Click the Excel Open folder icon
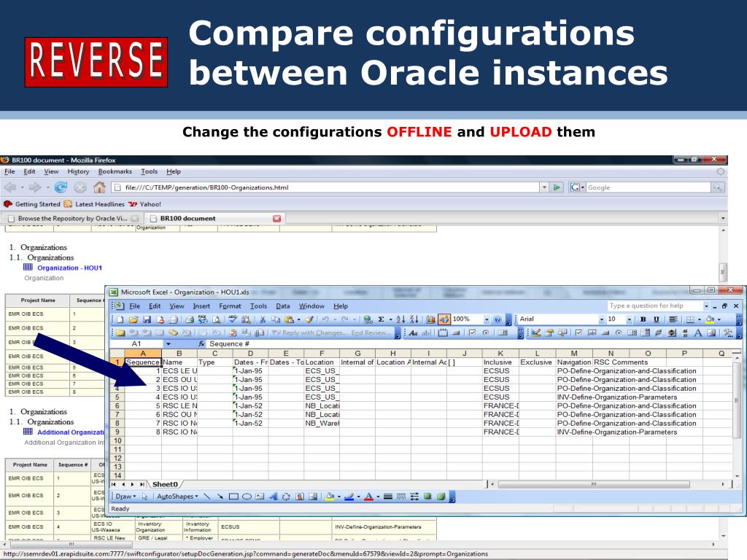The width and height of the screenshot is (747, 560). point(133,319)
